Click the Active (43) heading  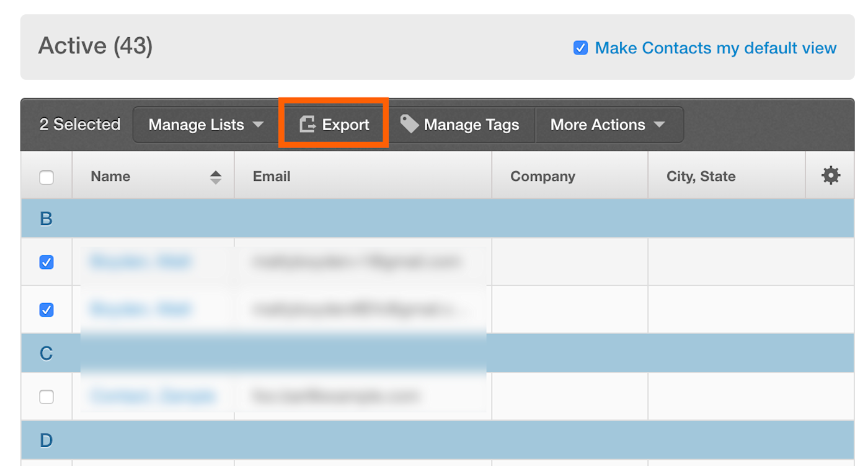[x=95, y=46]
